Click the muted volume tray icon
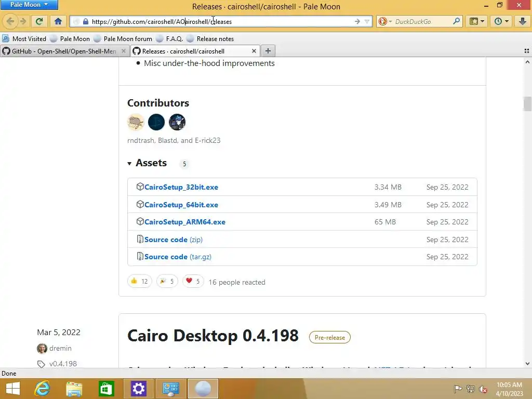This screenshot has width=532, height=399. (x=483, y=389)
